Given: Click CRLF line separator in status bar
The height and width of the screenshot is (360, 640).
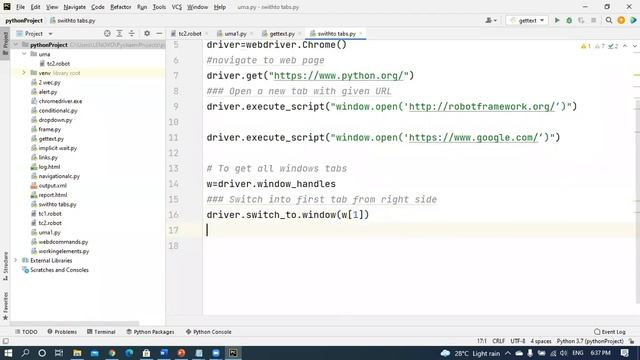Looking at the screenshot, I should 498,341.
